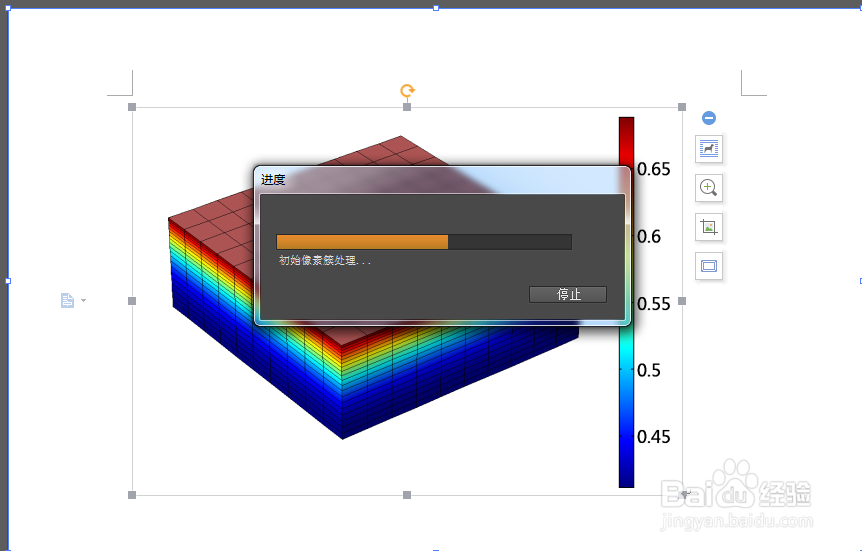Collapse the floating toolbar with the blue minus icon
This screenshot has height=551, width=862.
point(709,118)
